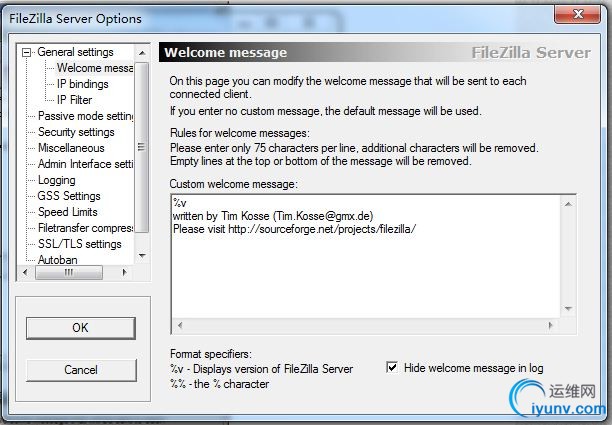Open Speed Limits page
Screen dimensions: 612x425
(x=68, y=212)
